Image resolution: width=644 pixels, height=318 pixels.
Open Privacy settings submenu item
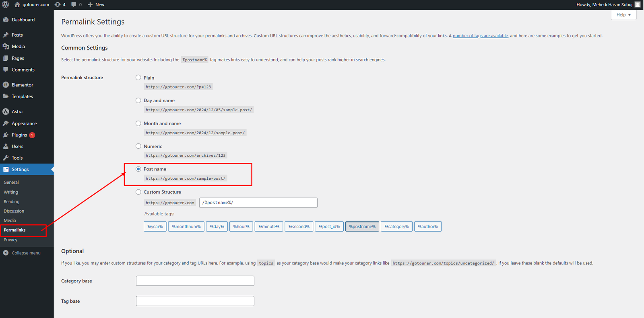pyautogui.click(x=11, y=240)
